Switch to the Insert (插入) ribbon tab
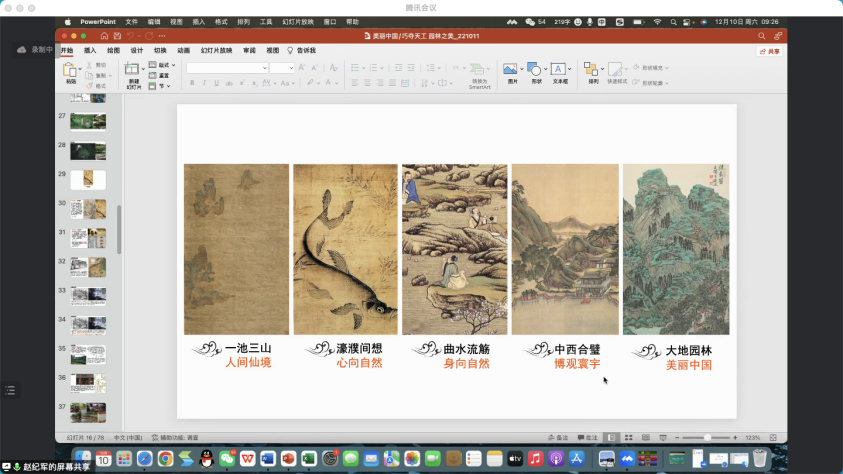The image size is (843, 474). pyautogui.click(x=90, y=50)
